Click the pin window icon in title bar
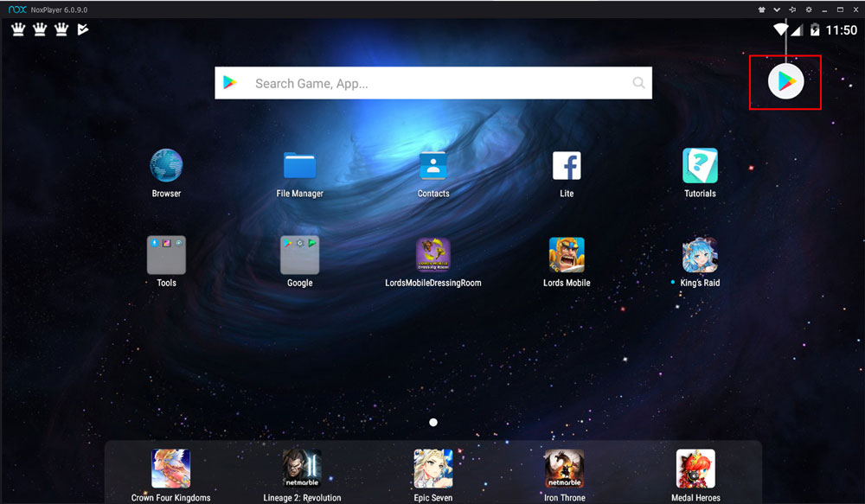 [x=792, y=10]
